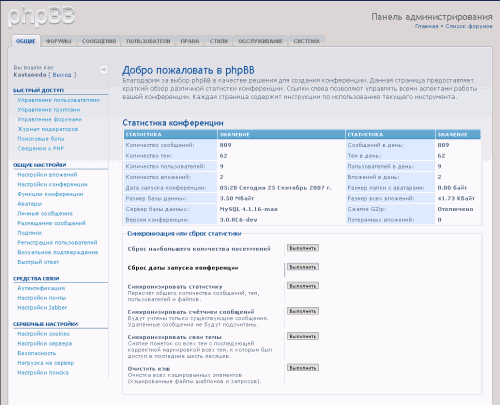Click the Панель администрирования title
This screenshot has width=500, height=405.
[x=432, y=17]
